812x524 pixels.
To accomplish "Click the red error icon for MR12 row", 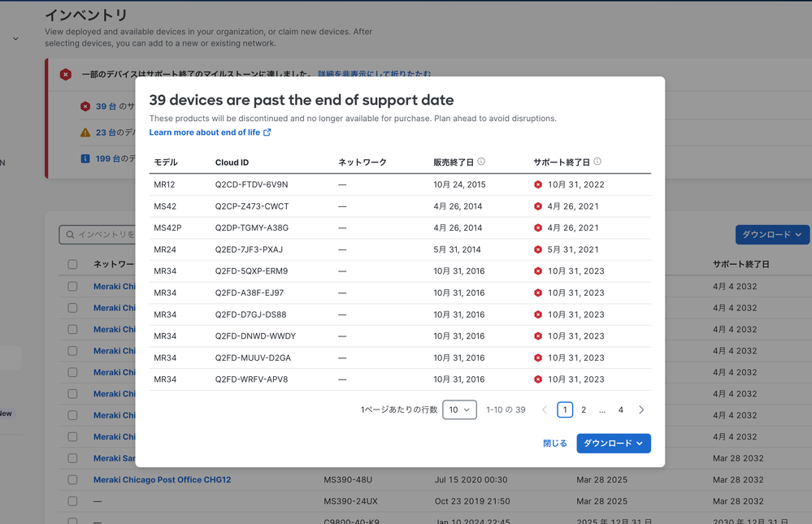I will tap(538, 184).
